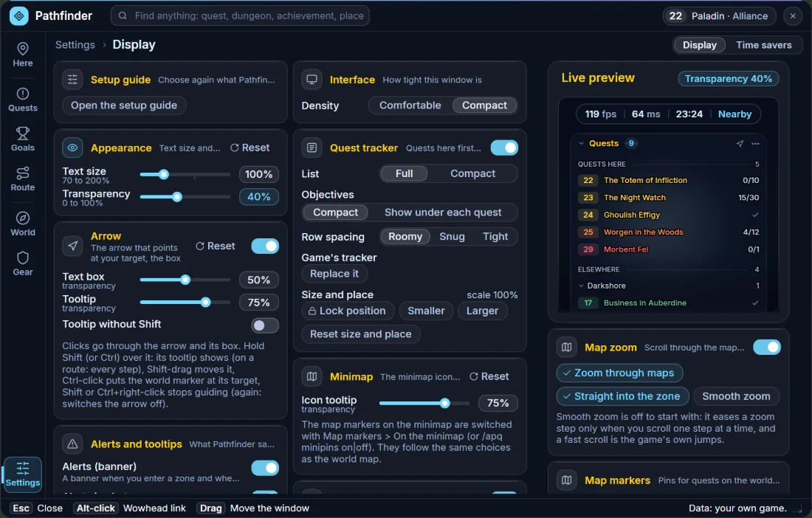812x518 pixels.
Task: Collapse the Darkshore group in preview
Action: [x=581, y=286]
